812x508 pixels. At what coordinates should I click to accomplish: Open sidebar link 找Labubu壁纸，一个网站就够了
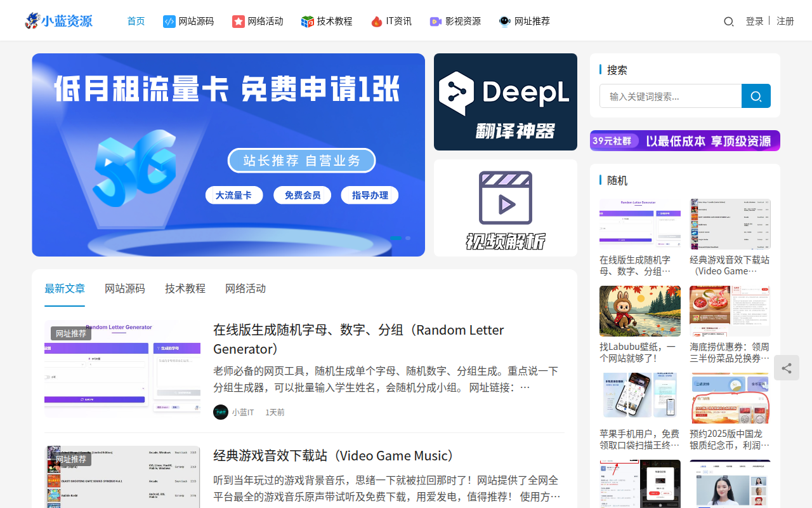[x=640, y=352]
